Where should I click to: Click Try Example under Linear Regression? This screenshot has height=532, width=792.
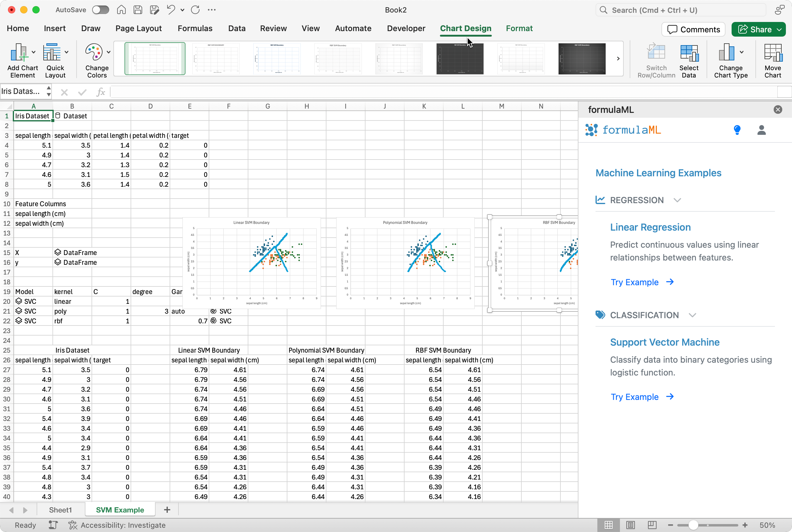tap(642, 282)
